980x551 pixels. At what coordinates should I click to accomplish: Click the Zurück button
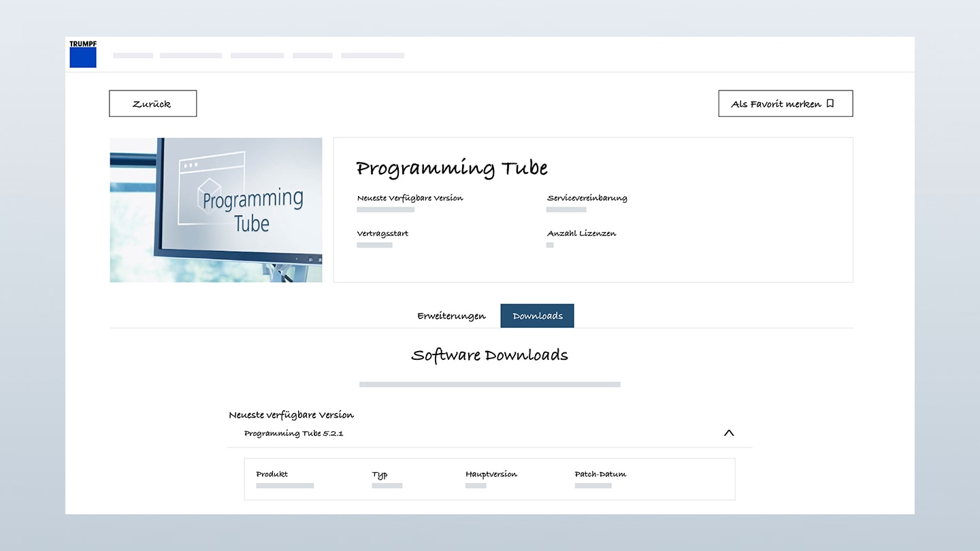(152, 104)
